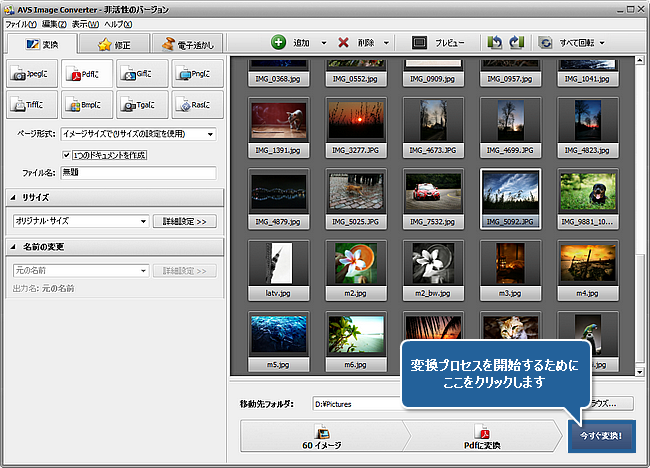Select the Jpeg output format icon
The height and width of the screenshot is (468, 650).
[32, 73]
